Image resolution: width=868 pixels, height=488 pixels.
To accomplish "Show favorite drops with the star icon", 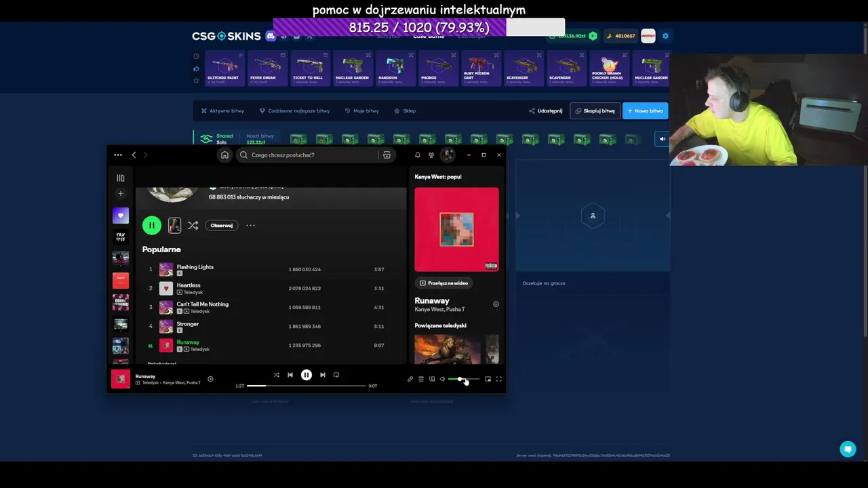I will click(197, 81).
